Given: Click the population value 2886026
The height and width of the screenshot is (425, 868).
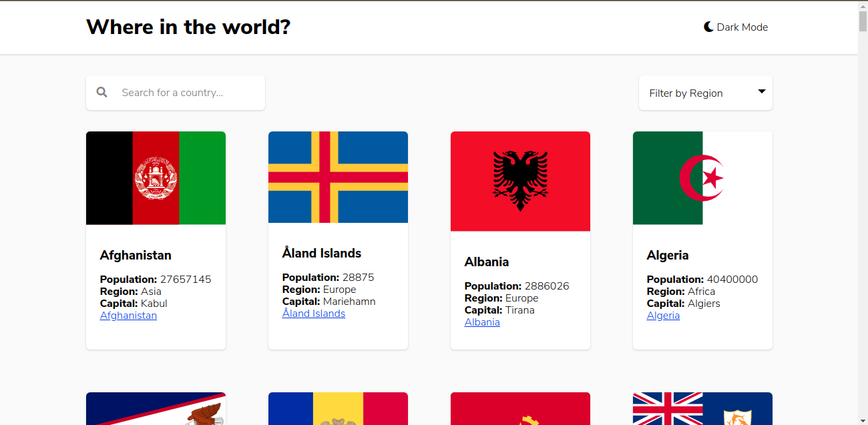Looking at the screenshot, I should 547,286.
